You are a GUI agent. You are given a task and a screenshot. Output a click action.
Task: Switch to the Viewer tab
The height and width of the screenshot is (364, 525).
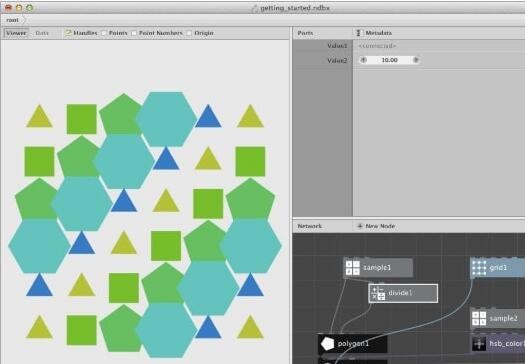click(x=16, y=33)
